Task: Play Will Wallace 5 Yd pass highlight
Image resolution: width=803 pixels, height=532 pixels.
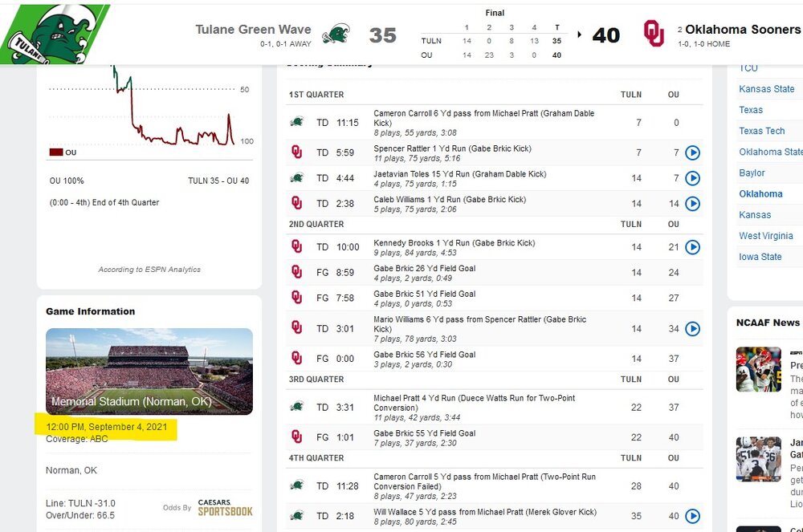Action: [692, 516]
